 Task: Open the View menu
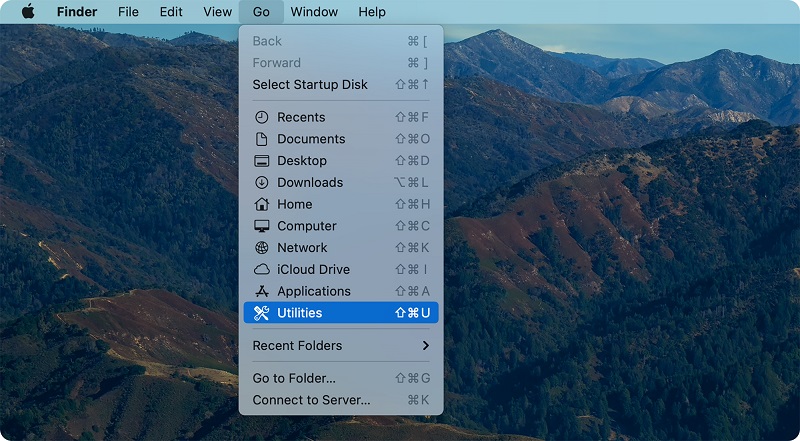tap(217, 12)
